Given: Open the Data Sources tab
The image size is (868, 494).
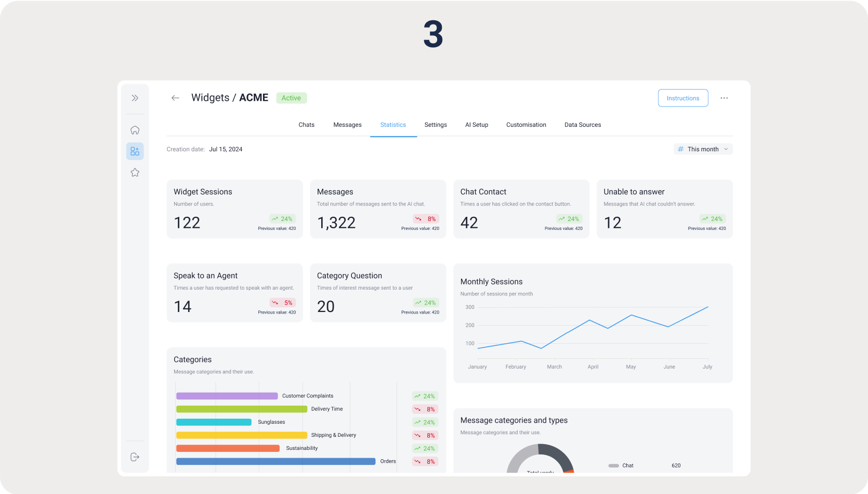Looking at the screenshot, I should click(x=582, y=125).
